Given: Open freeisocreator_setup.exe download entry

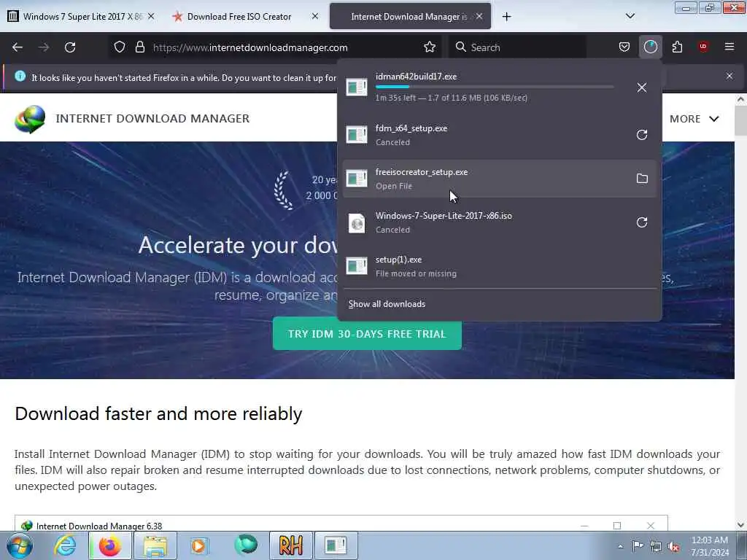Looking at the screenshot, I should (499, 179).
